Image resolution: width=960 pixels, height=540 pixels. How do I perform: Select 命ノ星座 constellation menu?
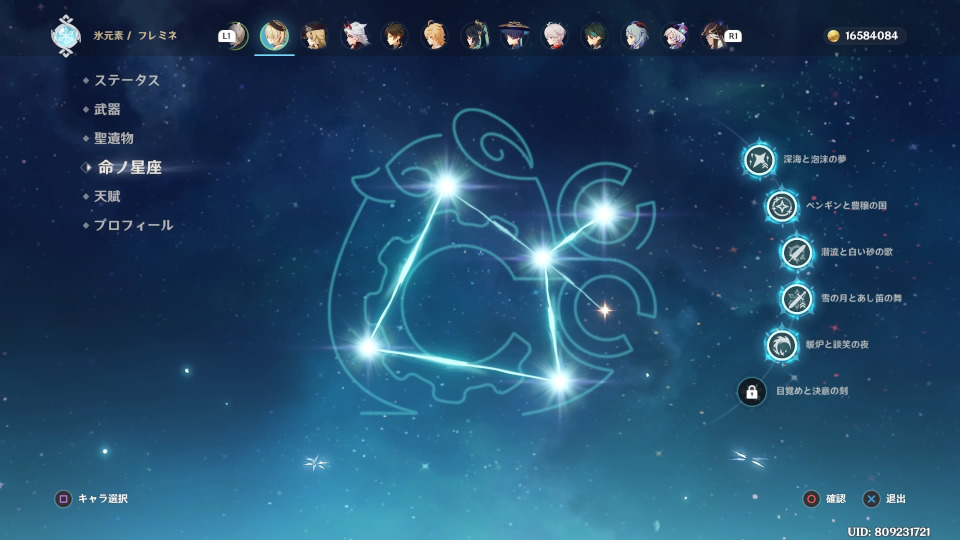click(130, 167)
